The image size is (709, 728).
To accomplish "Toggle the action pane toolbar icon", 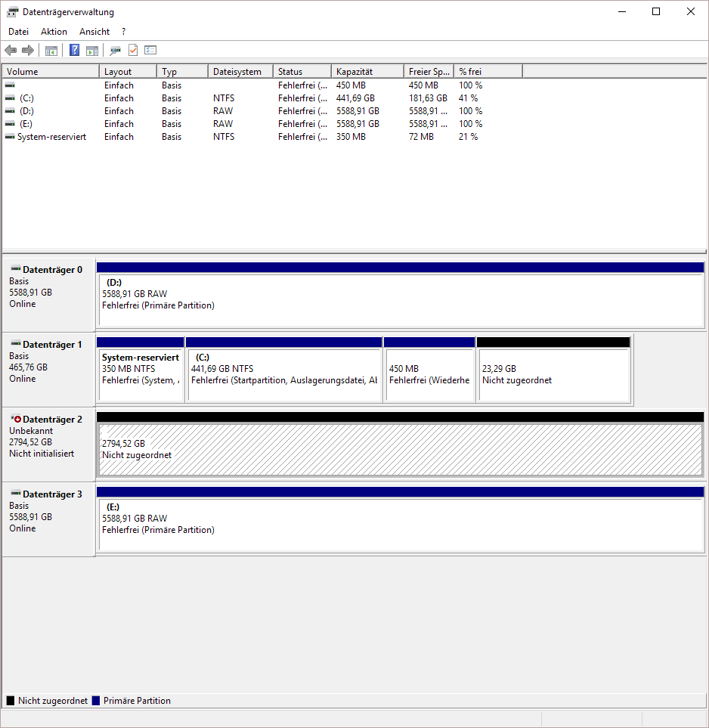I will (92, 50).
